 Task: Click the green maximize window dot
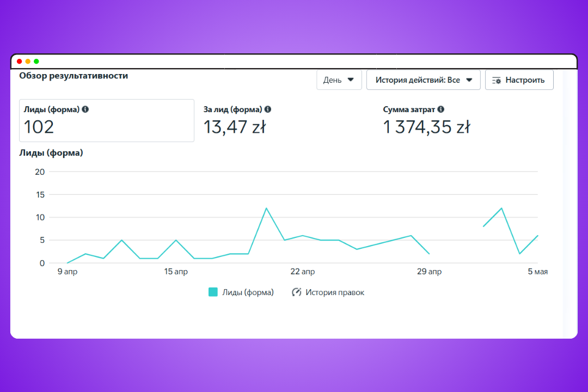(x=36, y=62)
